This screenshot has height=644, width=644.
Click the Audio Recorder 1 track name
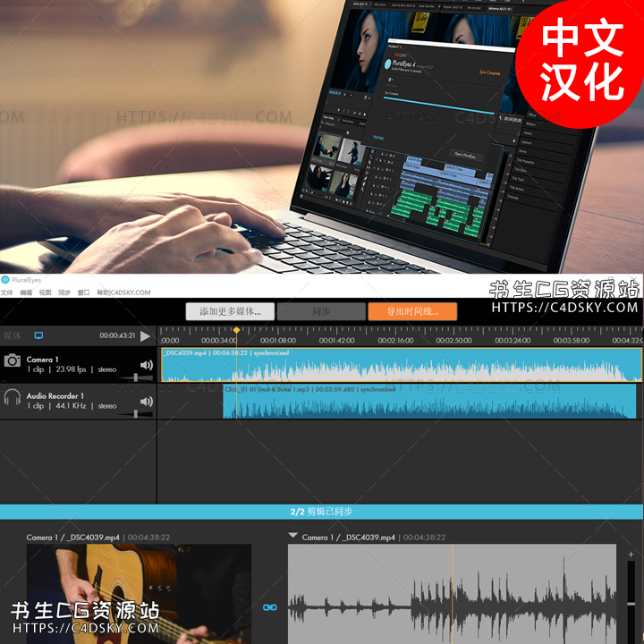(x=55, y=396)
